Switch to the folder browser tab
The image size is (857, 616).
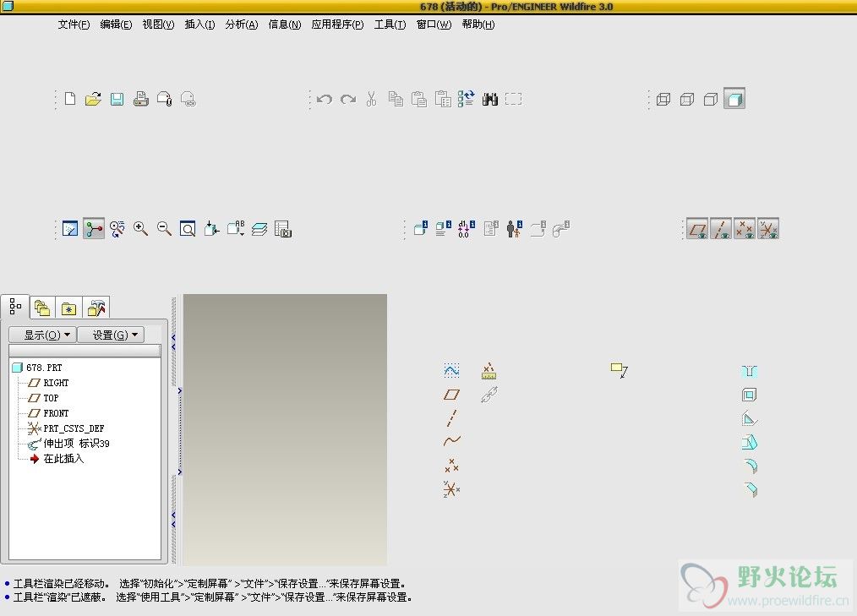[42, 308]
